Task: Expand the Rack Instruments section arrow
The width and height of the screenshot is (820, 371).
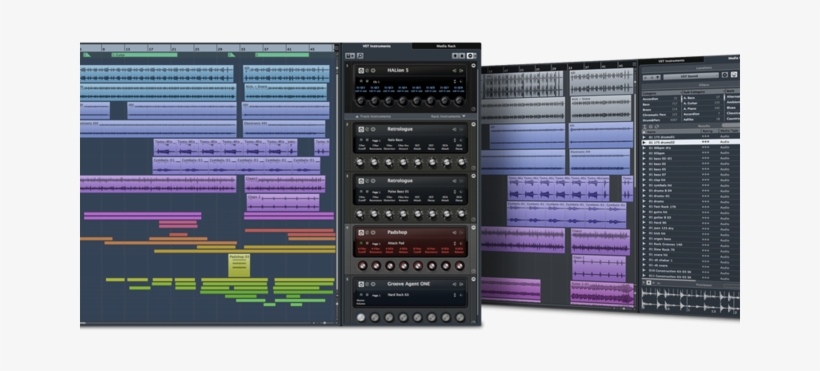Action: [x=463, y=116]
